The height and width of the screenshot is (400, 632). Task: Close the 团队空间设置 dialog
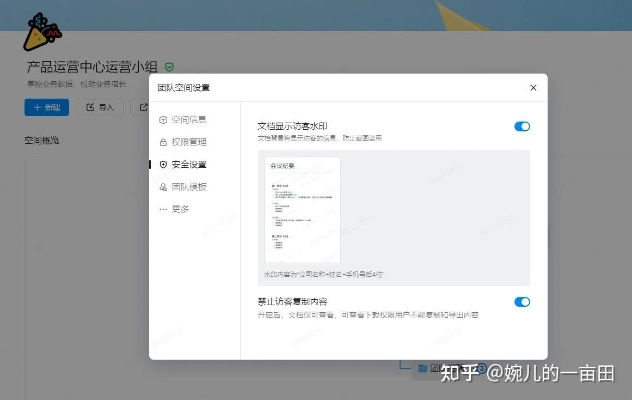[x=533, y=88]
